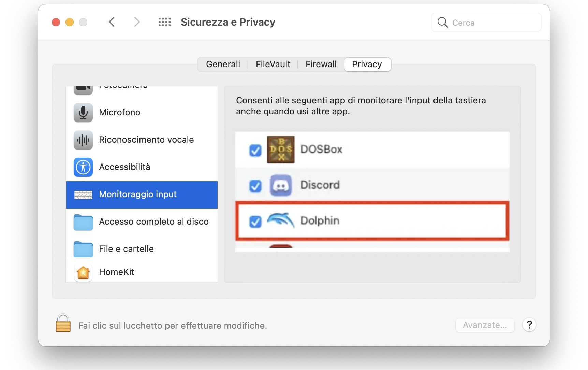Click the Monitoraggio input keyboard icon
Image resolution: width=588 pixels, height=370 pixels.
(x=83, y=195)
